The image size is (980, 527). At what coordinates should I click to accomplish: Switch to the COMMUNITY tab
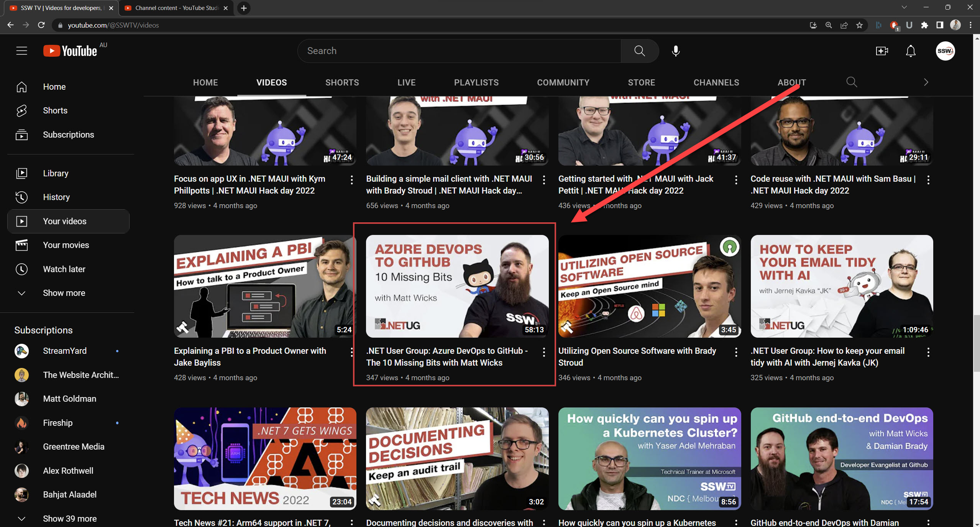click(x=563, y=82)
